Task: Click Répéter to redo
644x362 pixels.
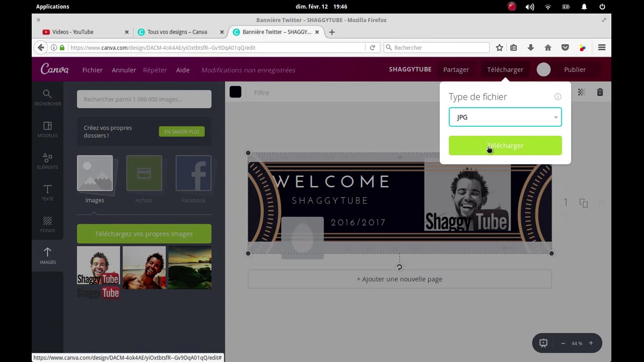Action: click(155, 70)
